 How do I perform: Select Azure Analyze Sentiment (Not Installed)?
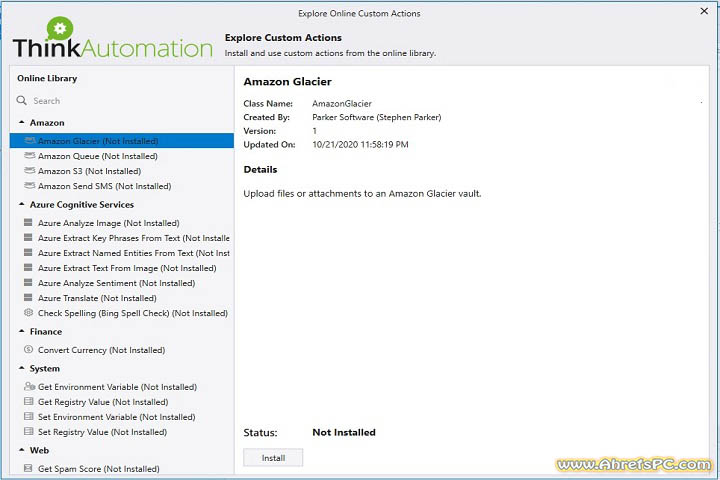tap(122, 282)
